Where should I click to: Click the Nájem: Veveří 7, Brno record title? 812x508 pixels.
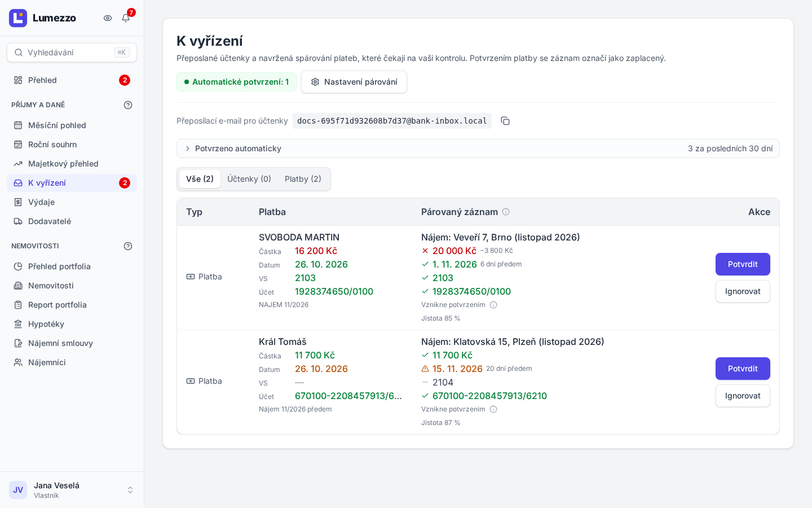pos(501,237)
